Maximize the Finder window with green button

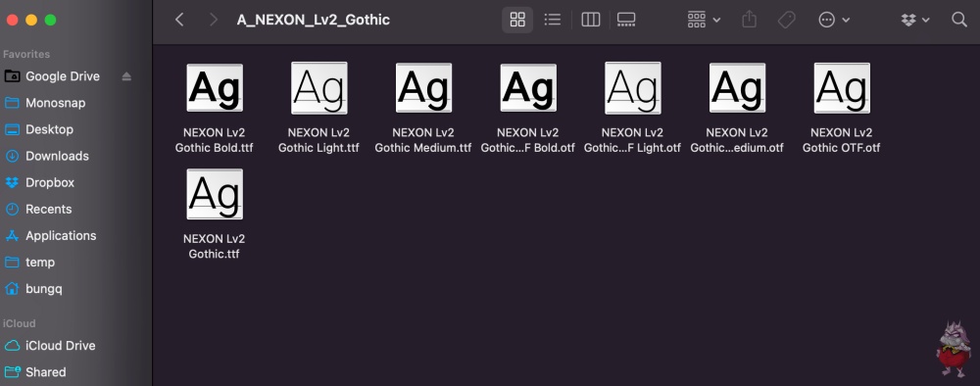(x=51, y=20)
